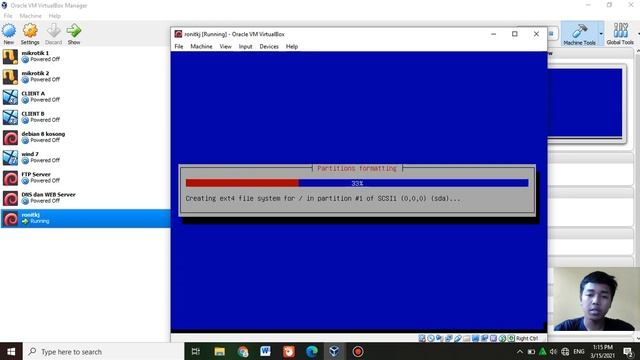Open Input menu in ronitkj VM window
This screenshot has height=360, width=640.
point(245,47)
